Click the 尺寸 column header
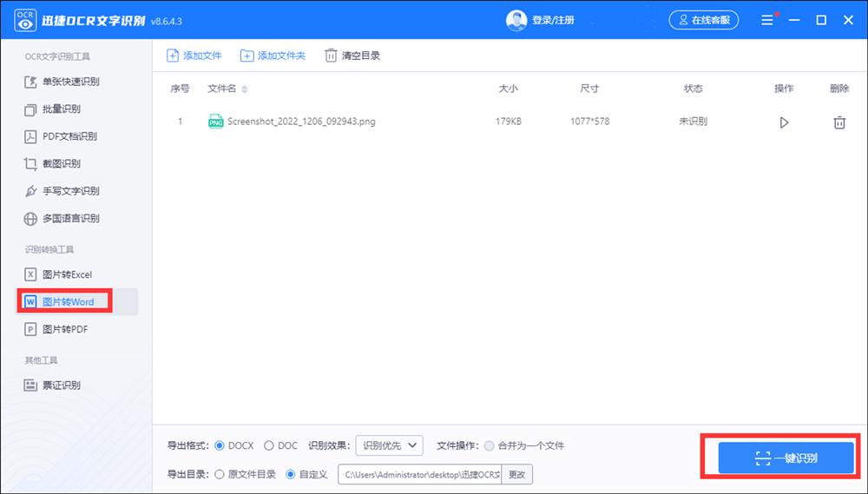Viewport: 868px width, 494px height. (x=589, y=89)
